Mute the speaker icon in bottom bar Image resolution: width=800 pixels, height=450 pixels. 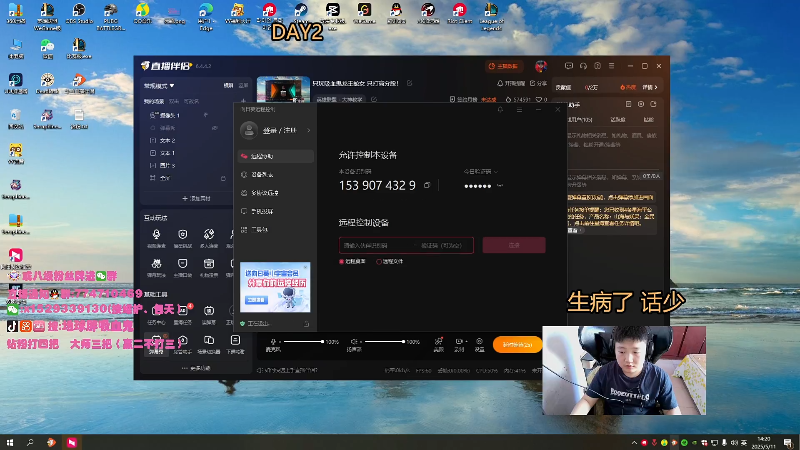(x=353, y=341)
